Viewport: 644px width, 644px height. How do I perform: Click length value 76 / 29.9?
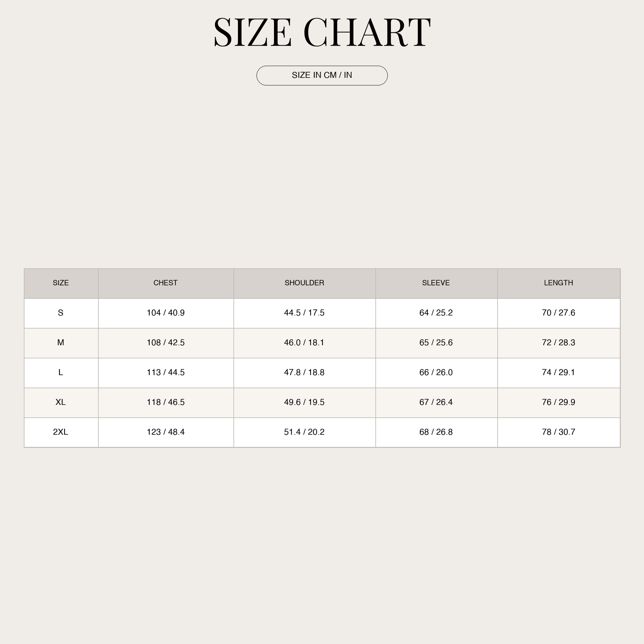click(559, 402)
